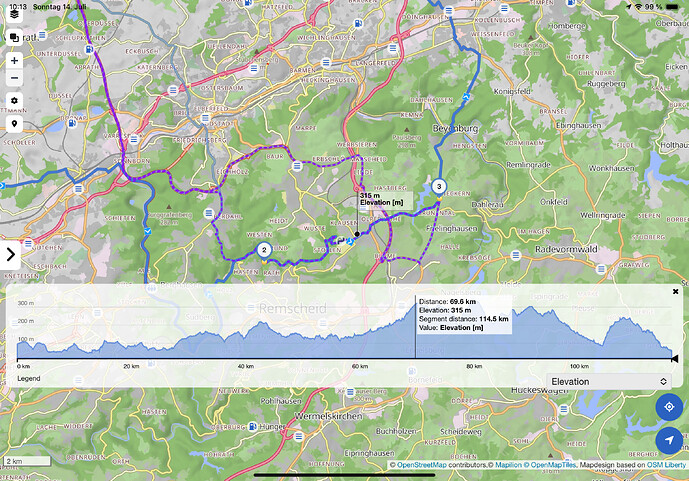Image resolution: width=689 pixels, height=481 pixels.
Task: Open the gear settings button
Action: [14, 101]
